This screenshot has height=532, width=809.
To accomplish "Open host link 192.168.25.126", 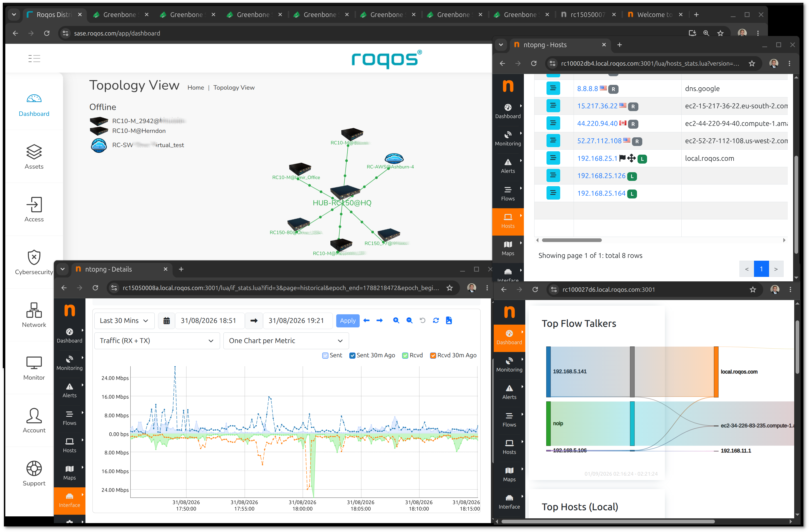I will (x=601, y=176).
